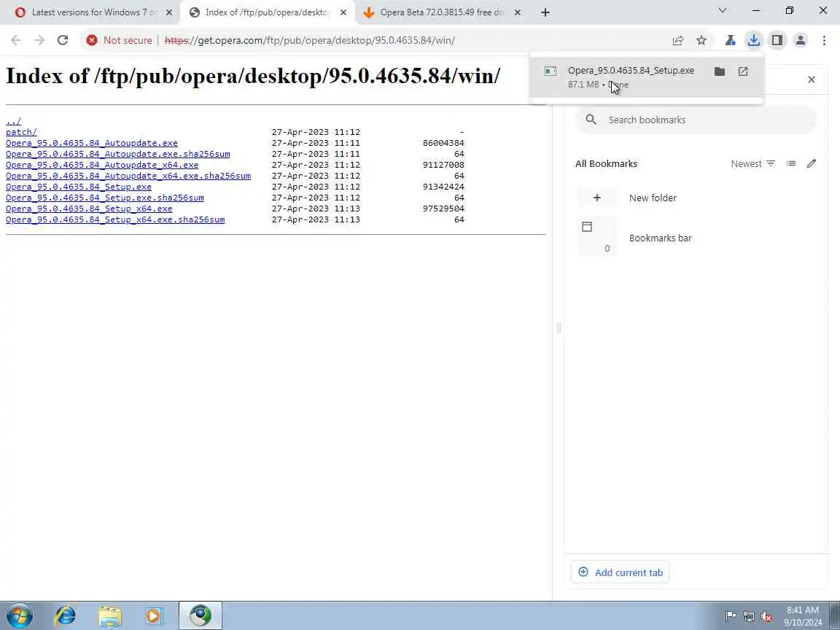Viewport: 840px width, 630px height.
Task: Launch Internet Explorer from taskbar
Action: [66, 616]
